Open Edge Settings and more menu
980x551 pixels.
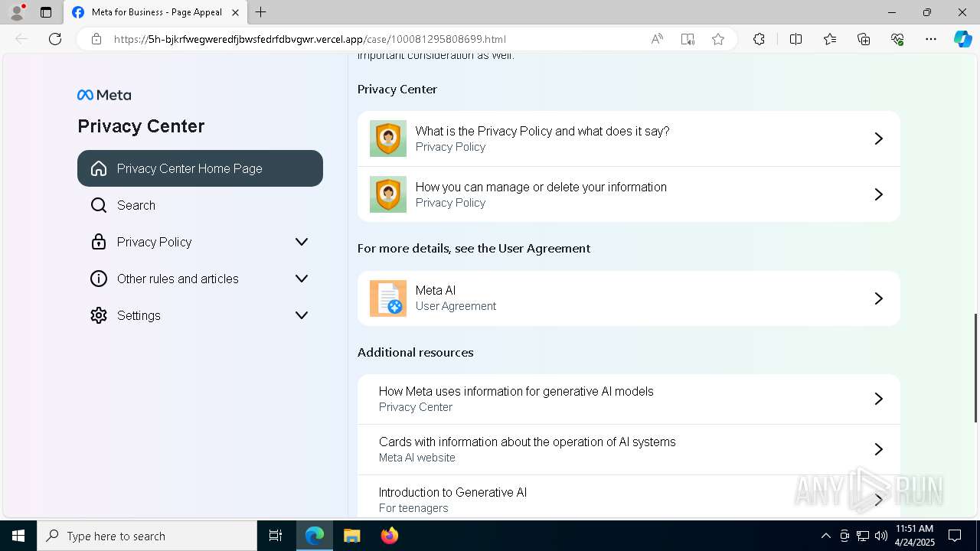[931, 39]
